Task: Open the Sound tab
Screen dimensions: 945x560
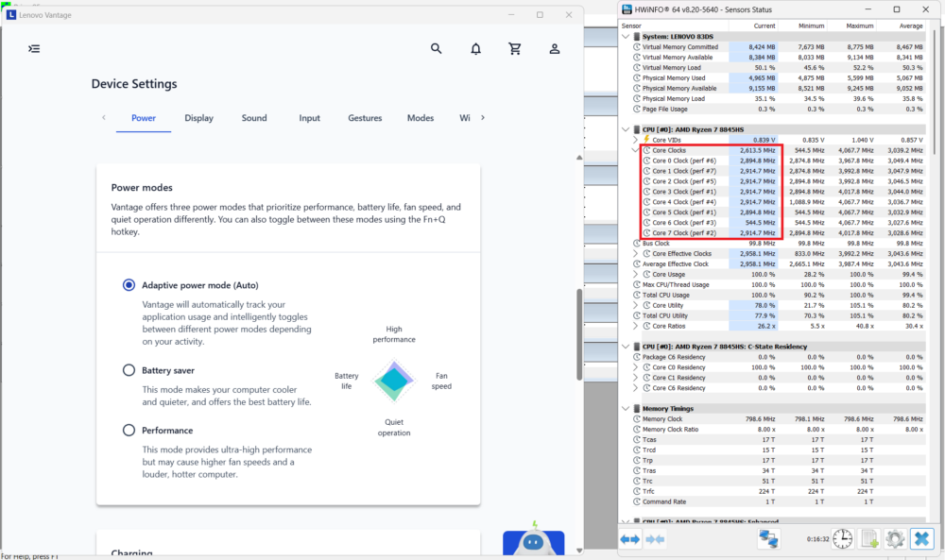Action: coord(254,118)
